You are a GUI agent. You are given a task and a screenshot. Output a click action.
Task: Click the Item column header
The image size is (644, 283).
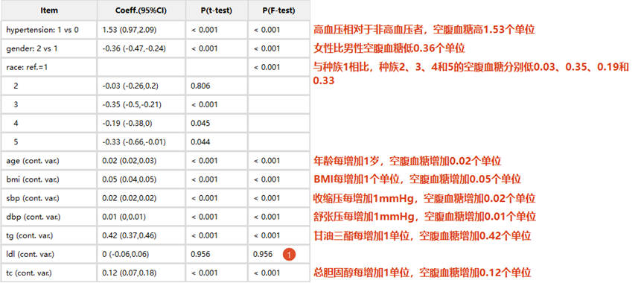(x=49, y=10)
